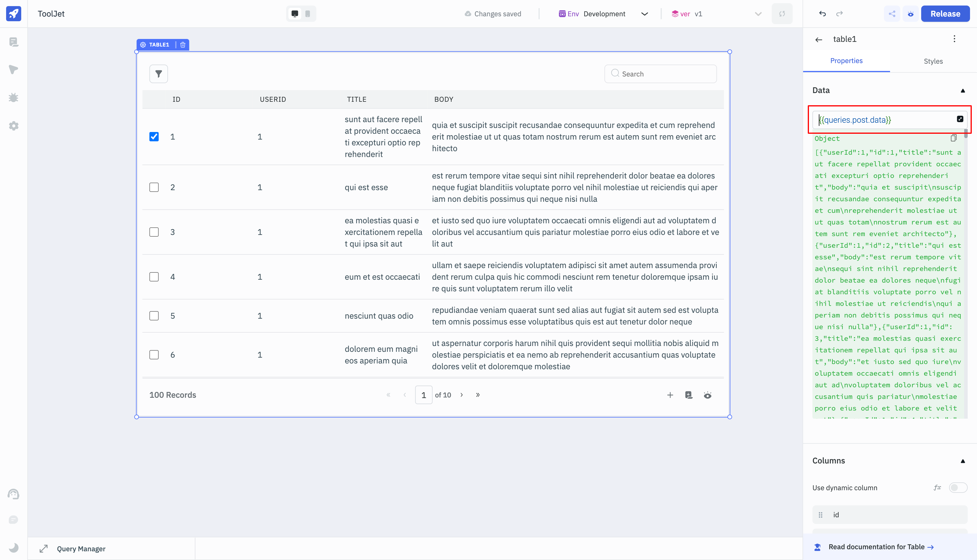Click the redo arrow icon
The width and height of the screenshot is (977, 560).
tap(839, 13)
